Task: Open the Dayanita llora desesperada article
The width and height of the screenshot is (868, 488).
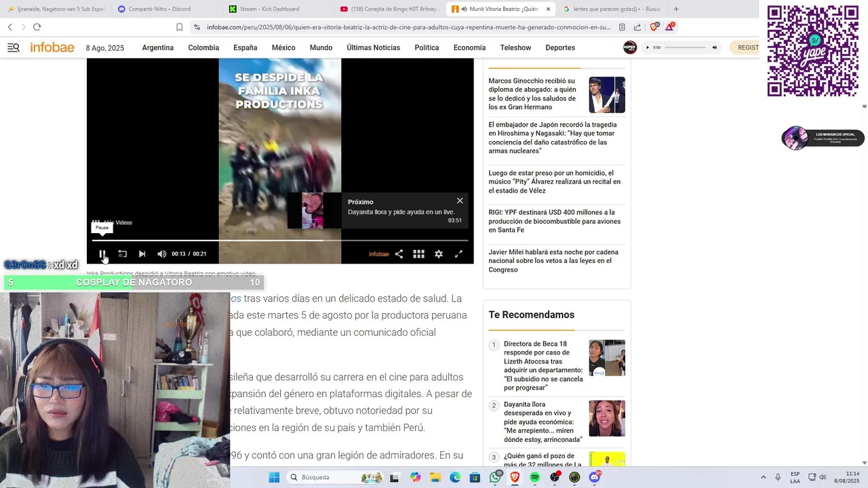Action: pyautogui.click(x=543, y=422)
